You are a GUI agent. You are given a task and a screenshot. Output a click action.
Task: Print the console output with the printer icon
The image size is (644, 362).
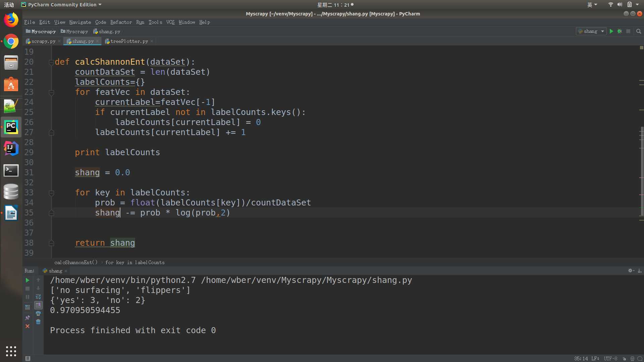[x=38, y=313]
